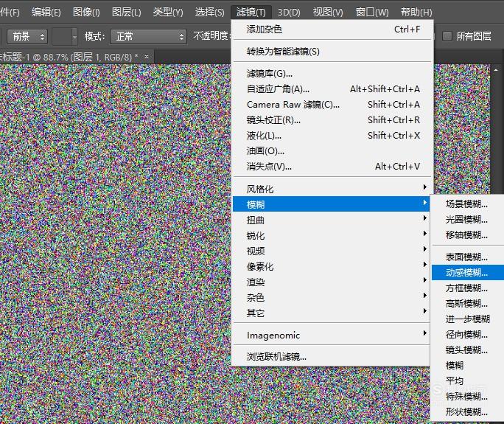The width and height of the screenshot is (504, 424).
Task: Select 移轴模糊... blur filter
Action: [468, 234]
